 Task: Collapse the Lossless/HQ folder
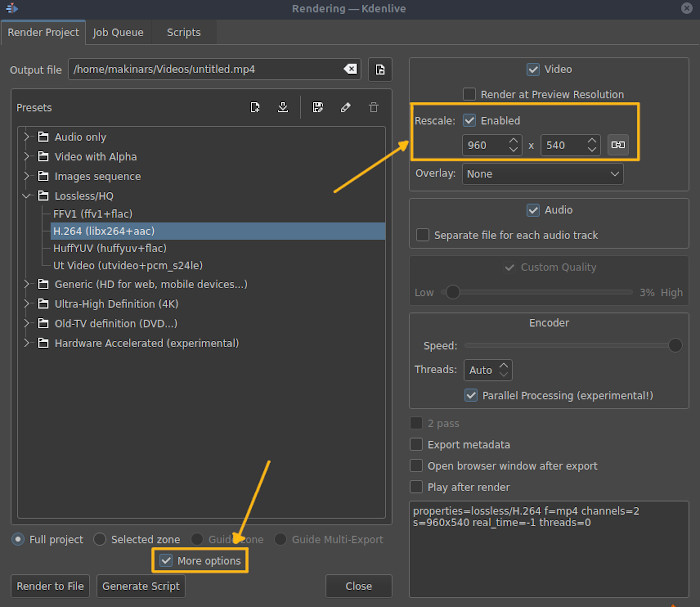[x=26, y=195]
